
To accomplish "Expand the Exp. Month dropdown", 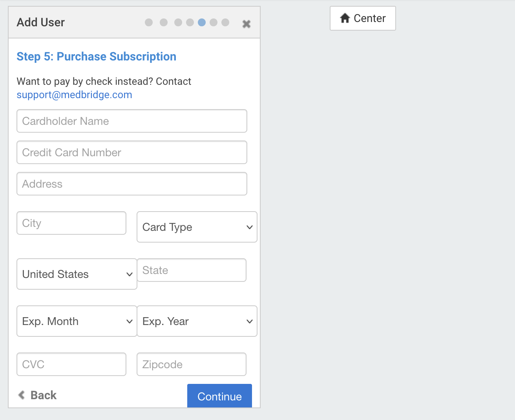I will tap(77, 321).
